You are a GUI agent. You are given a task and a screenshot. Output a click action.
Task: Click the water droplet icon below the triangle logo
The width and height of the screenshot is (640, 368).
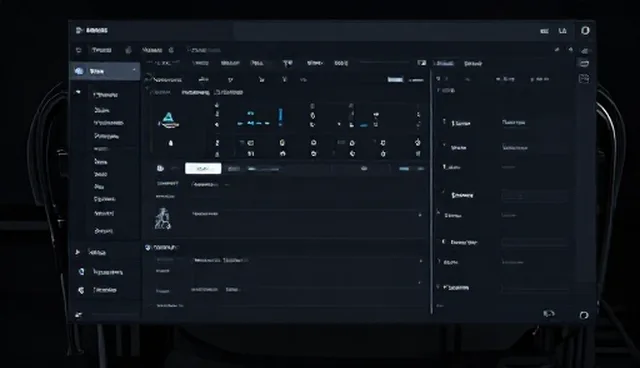(171, 143)
